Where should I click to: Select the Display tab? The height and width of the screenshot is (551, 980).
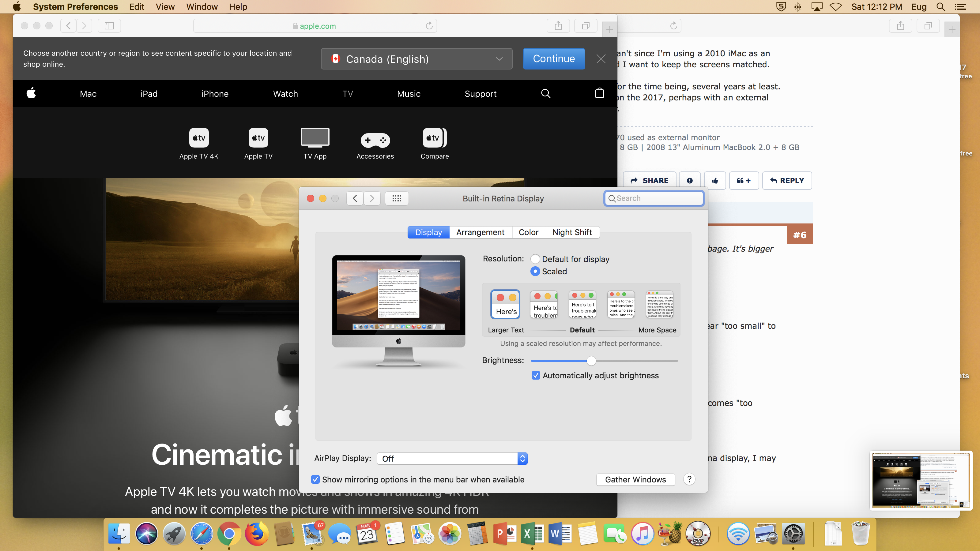[428, 232]
